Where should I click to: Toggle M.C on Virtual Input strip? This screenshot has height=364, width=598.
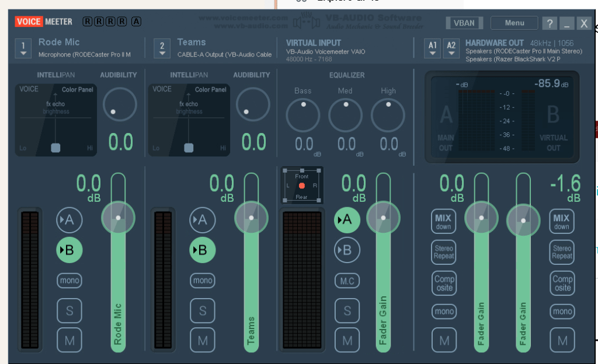[347, 281]
